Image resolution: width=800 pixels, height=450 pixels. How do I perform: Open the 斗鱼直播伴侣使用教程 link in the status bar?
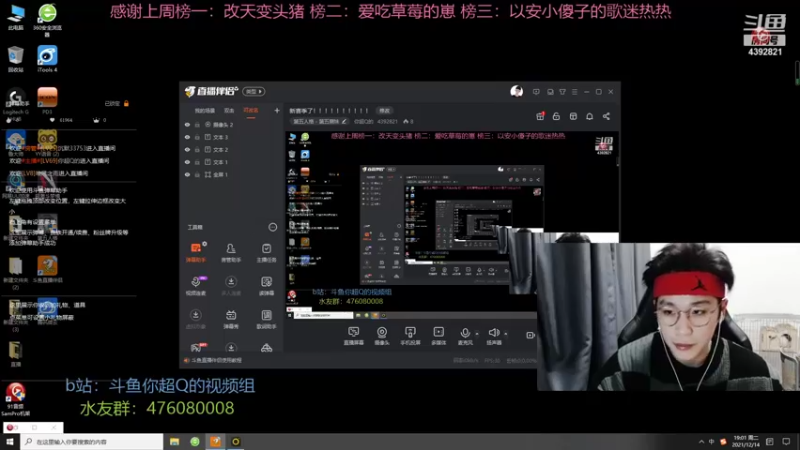[217, 360]
